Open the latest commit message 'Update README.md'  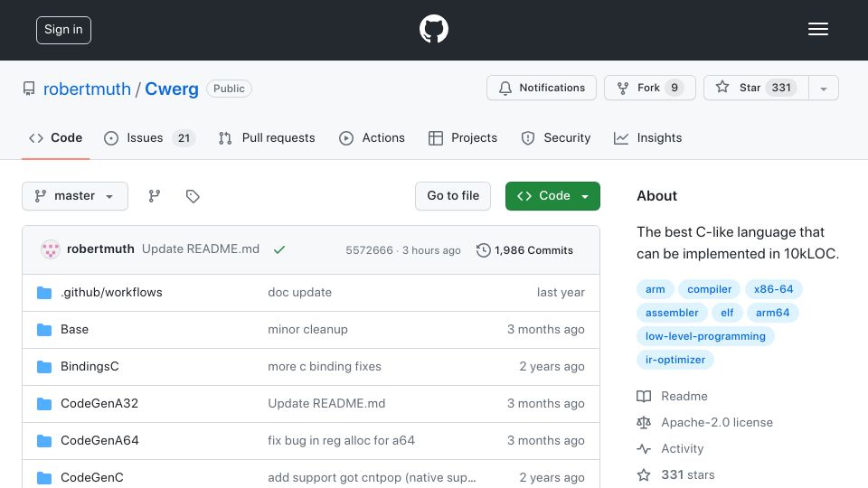[201, 249]
